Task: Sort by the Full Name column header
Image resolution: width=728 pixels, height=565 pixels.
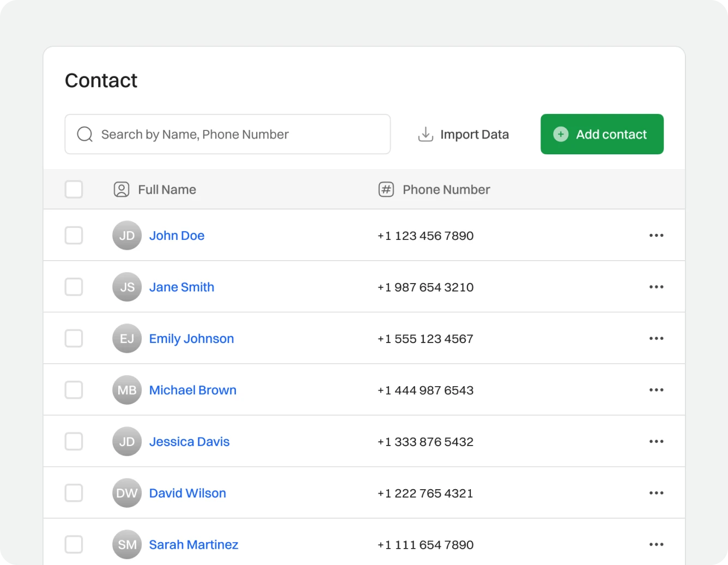Action: coord(167,190)
